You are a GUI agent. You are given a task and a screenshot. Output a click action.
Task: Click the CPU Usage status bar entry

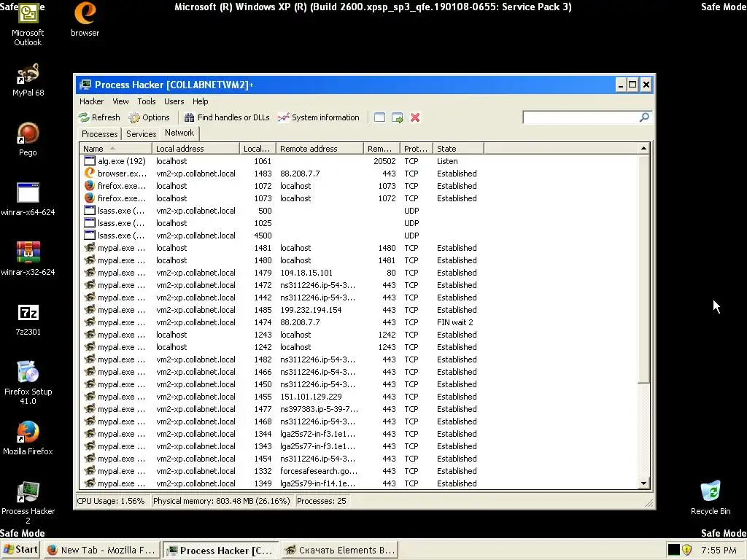(x=111, y=501)
